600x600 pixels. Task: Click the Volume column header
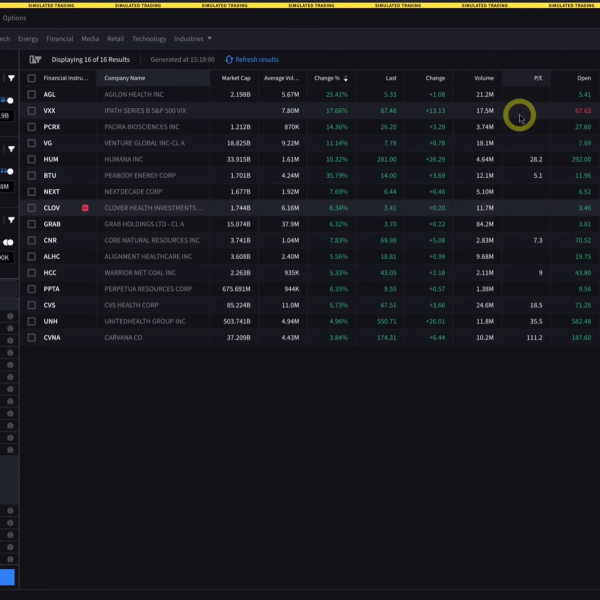484,78
